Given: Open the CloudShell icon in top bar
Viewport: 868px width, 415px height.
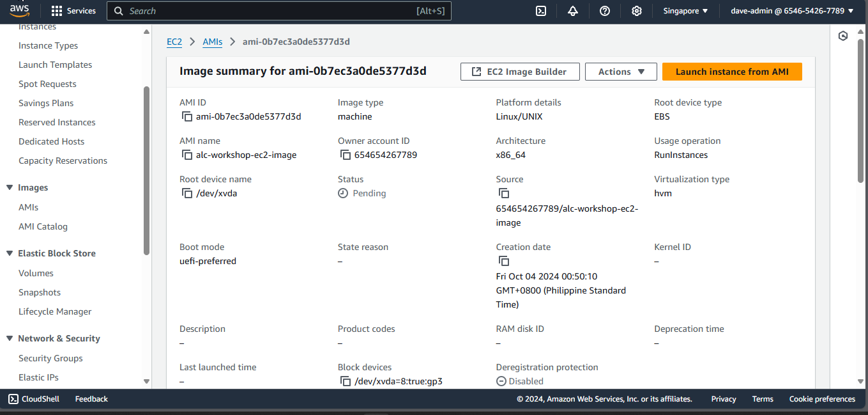Looking at the screenshot, I should click(541, 11).
